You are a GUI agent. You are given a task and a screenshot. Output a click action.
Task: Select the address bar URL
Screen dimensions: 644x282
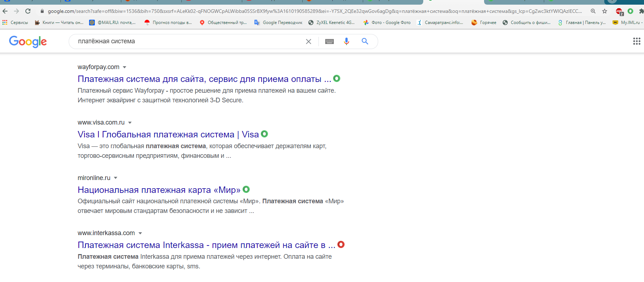[x=315, y=11]
